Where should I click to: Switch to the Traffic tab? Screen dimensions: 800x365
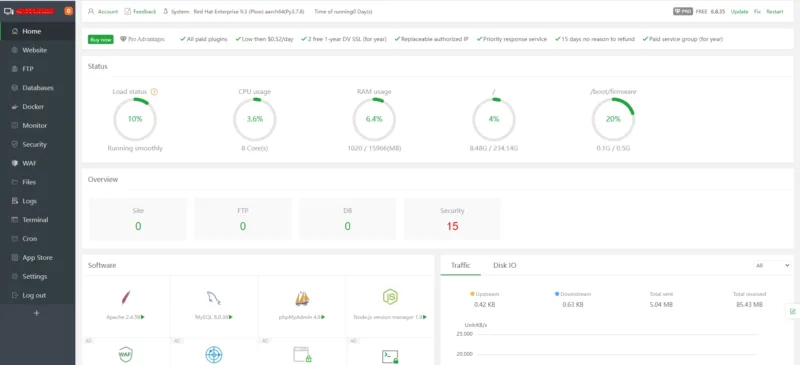(461, 265)
